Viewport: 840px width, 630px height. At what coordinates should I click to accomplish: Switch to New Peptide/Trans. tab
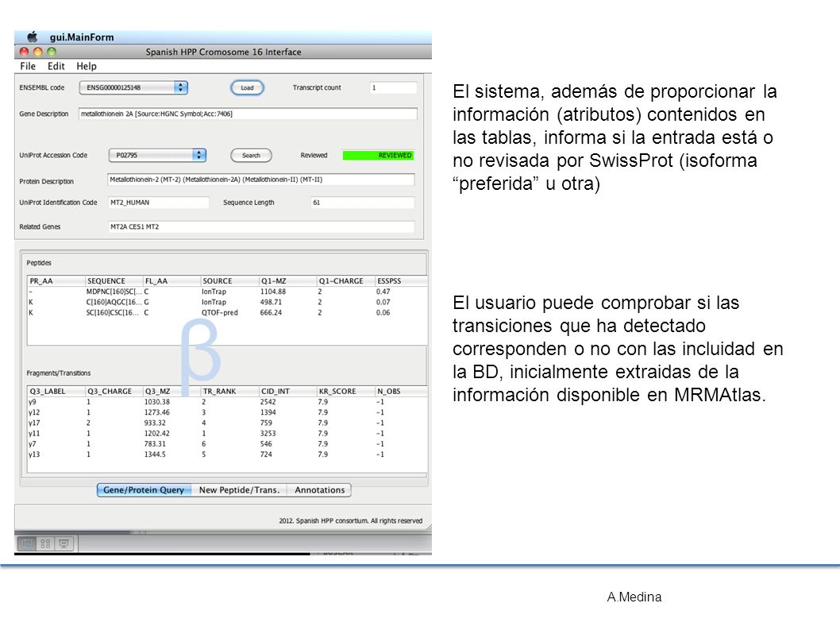pos(240,490)
